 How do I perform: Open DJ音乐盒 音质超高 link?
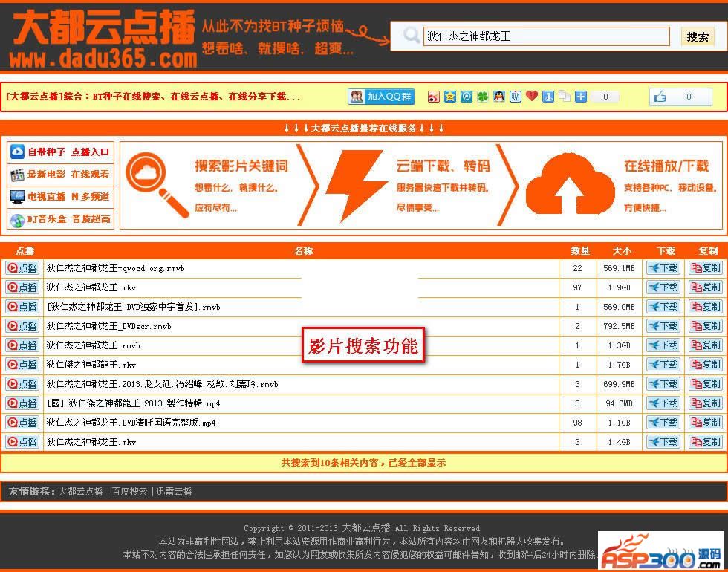coord(68,218)
